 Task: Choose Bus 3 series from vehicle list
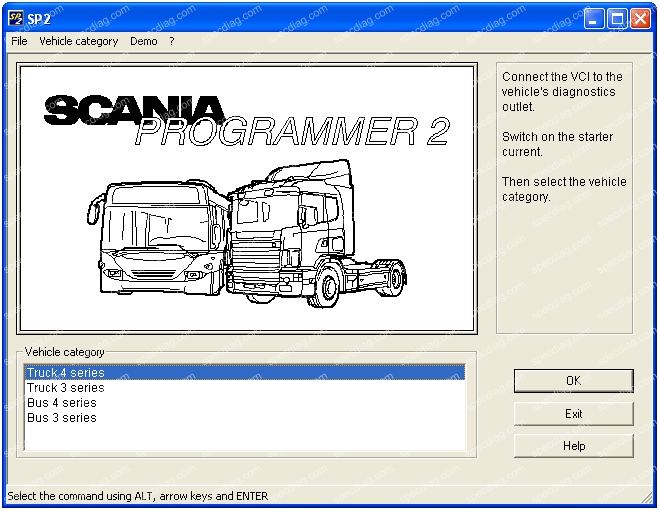62,418
